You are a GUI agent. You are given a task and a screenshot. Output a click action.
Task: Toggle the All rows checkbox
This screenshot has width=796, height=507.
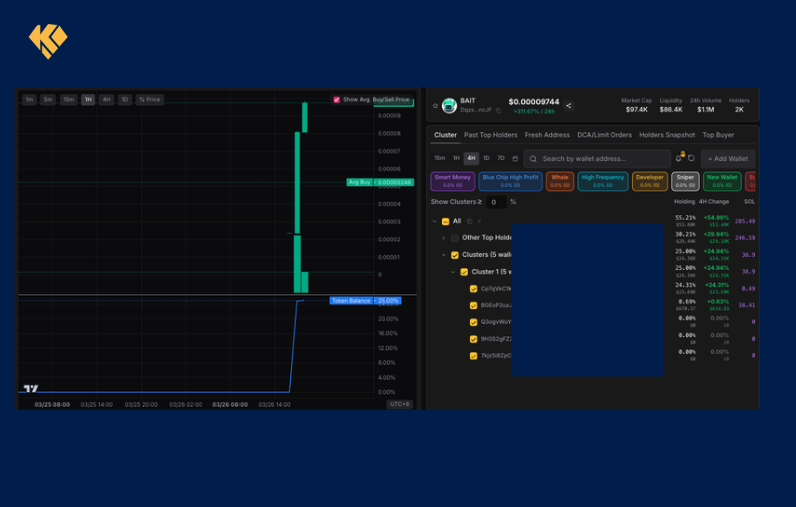pyautogui.click(x=445, y=221)
